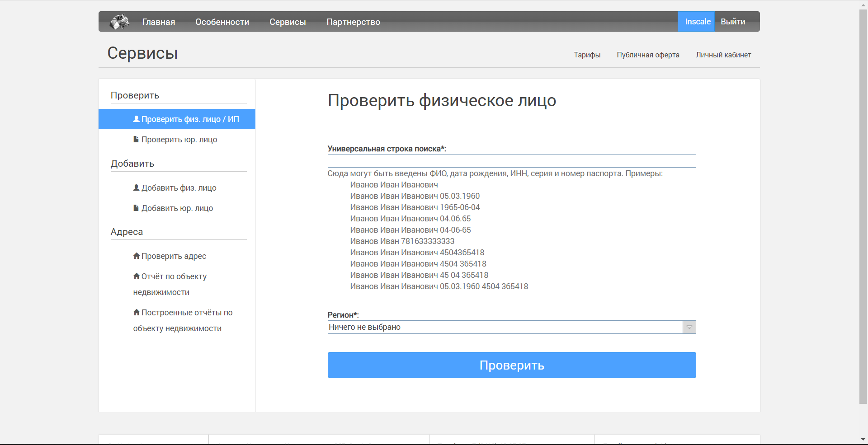Go to Личный кабинет
Image resolution: width=868 pixels, height=445 pixels.
(723, 55)
